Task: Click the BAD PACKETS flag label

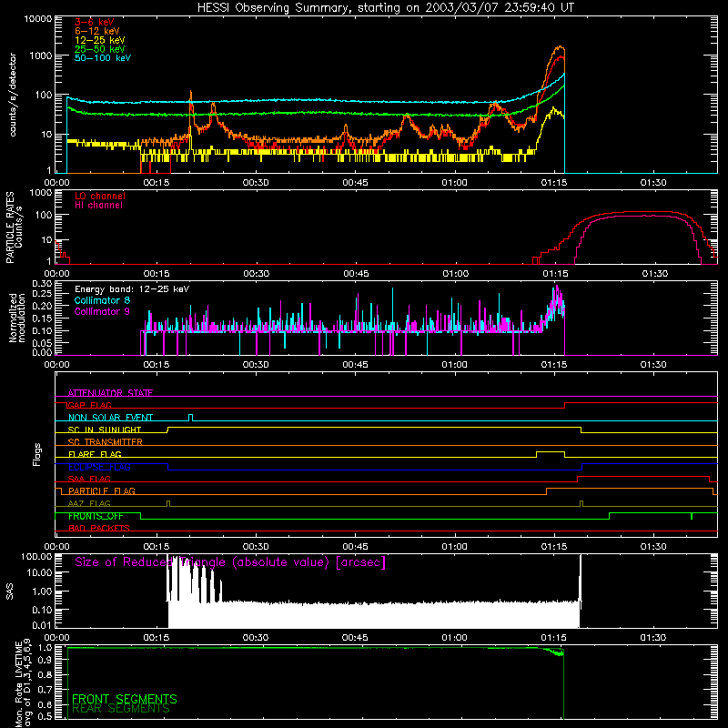Action: pos(99,528)
